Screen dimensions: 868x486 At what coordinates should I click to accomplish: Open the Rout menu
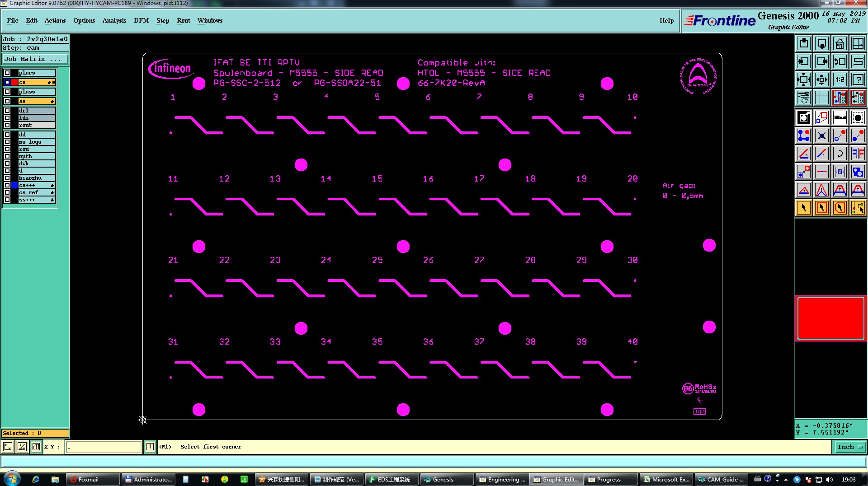(184, 21)
